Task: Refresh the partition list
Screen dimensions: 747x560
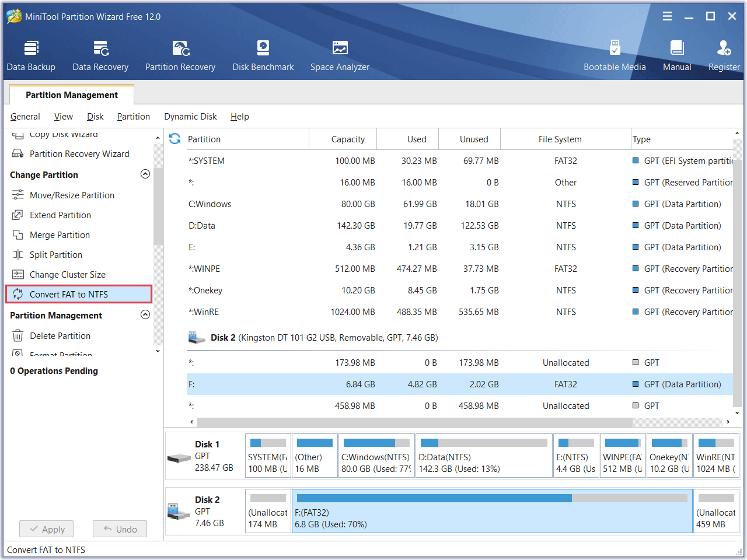Action: (174, 139)
